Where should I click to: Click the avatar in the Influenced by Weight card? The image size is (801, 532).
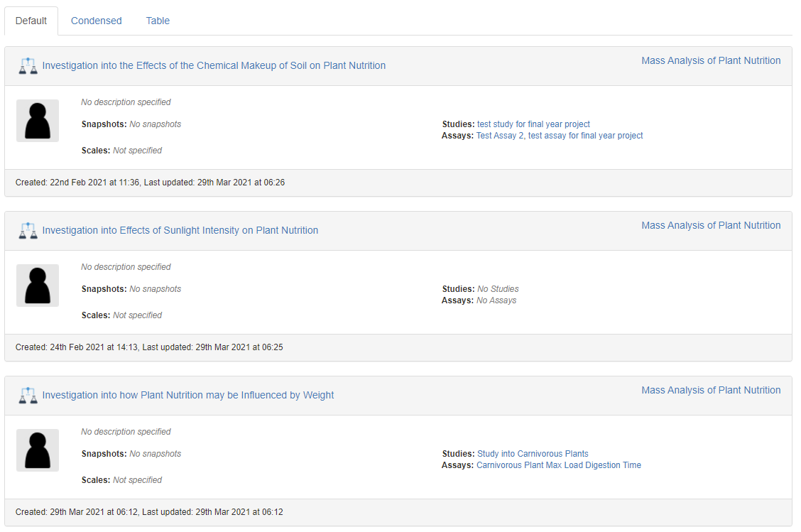pos(38,450)
